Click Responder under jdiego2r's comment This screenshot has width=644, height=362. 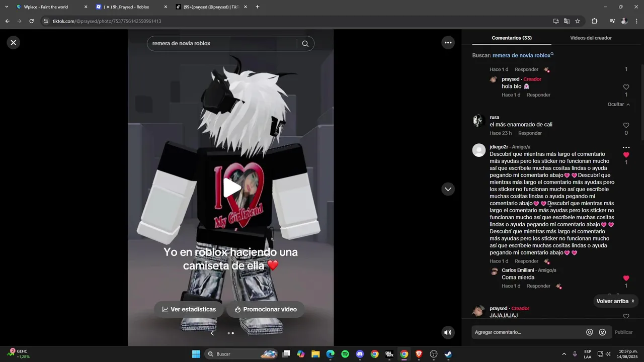[526, 261]
